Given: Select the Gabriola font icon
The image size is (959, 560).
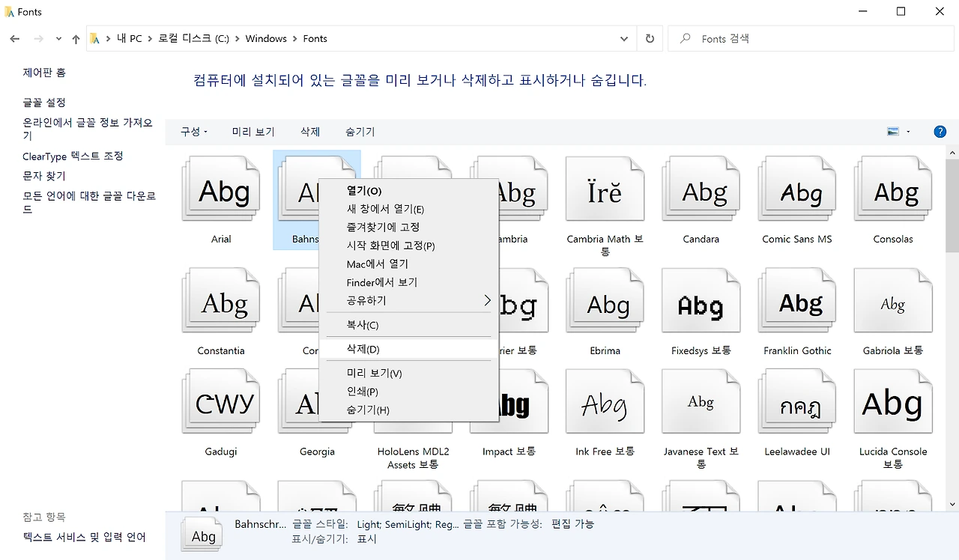Looking at the screenshot, I should [893, 301].
